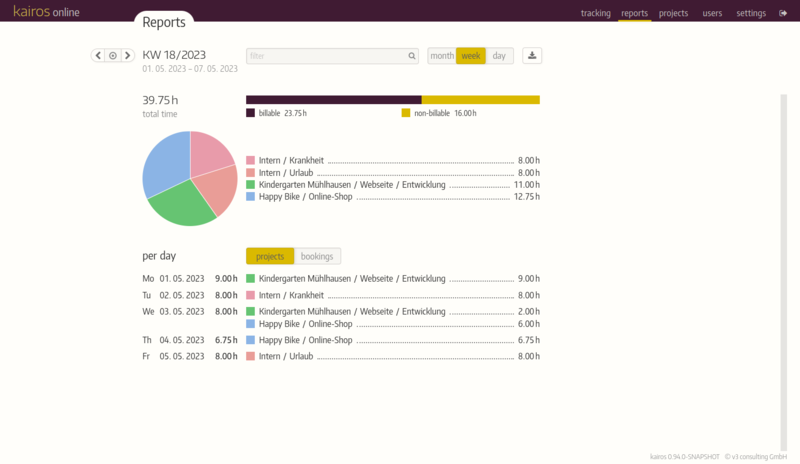Select the week range view
Viewport: 800px width, 464px height.
pos(470,56)
